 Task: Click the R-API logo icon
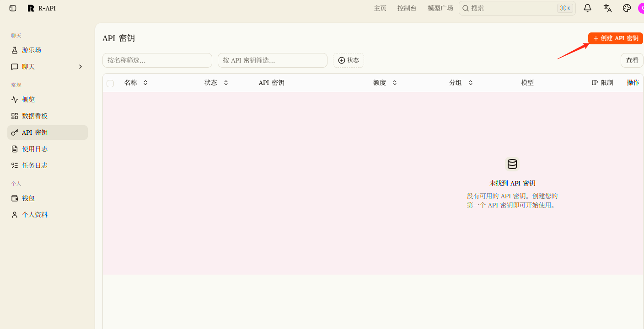pos(31,8)
